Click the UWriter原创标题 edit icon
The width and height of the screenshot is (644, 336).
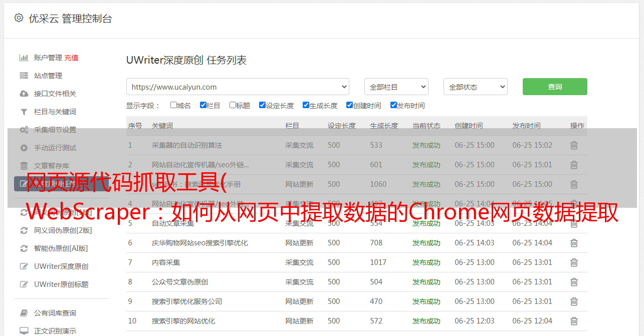(24, 284)
